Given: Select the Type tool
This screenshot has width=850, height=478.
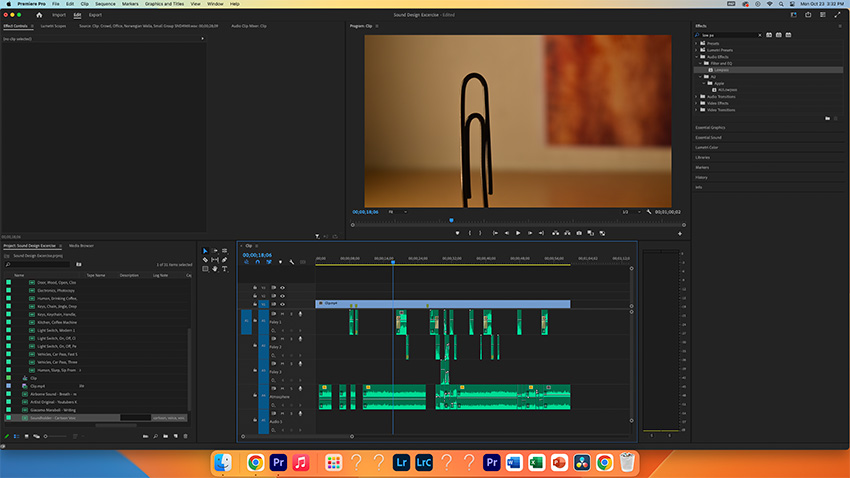Looking at the screenshot, I should (x=225, y=270).
